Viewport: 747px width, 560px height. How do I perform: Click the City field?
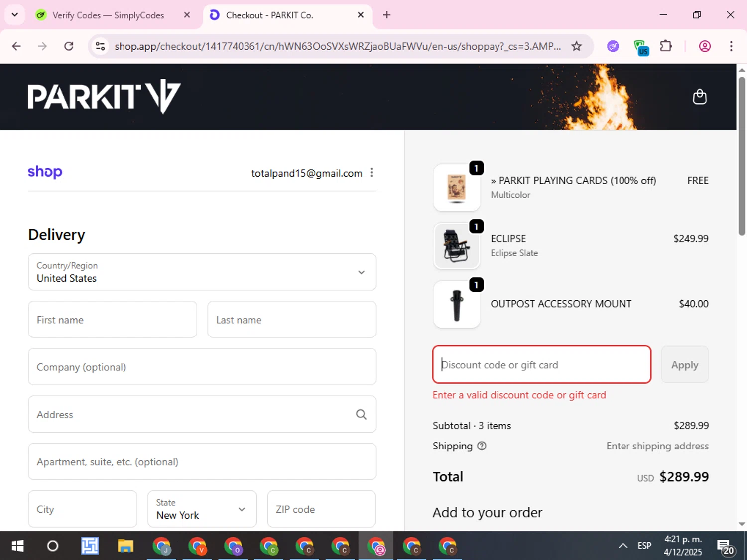[x=83, y=509]
